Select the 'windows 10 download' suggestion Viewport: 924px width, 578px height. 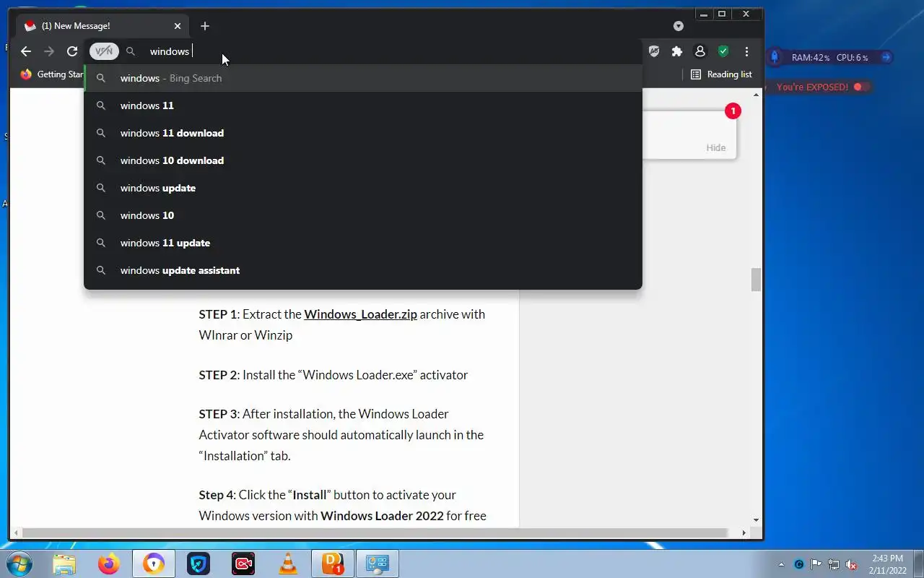pyautogui.click(x=363, y=160)
